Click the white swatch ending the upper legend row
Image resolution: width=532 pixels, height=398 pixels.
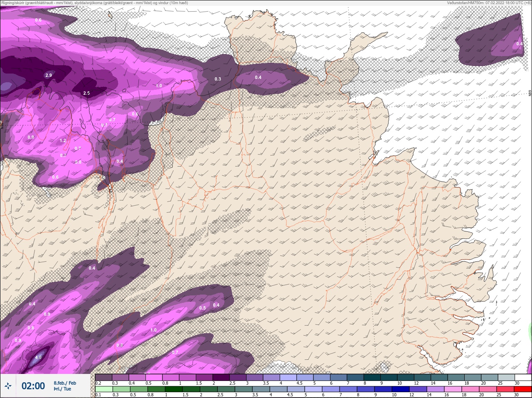pyautogui.click(x=523, y=377)
